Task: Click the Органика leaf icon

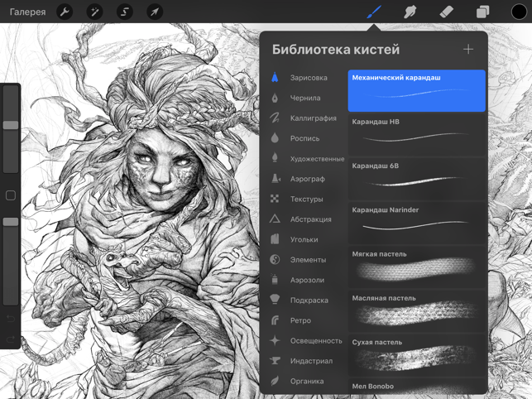Action: (x=275, y=381)
